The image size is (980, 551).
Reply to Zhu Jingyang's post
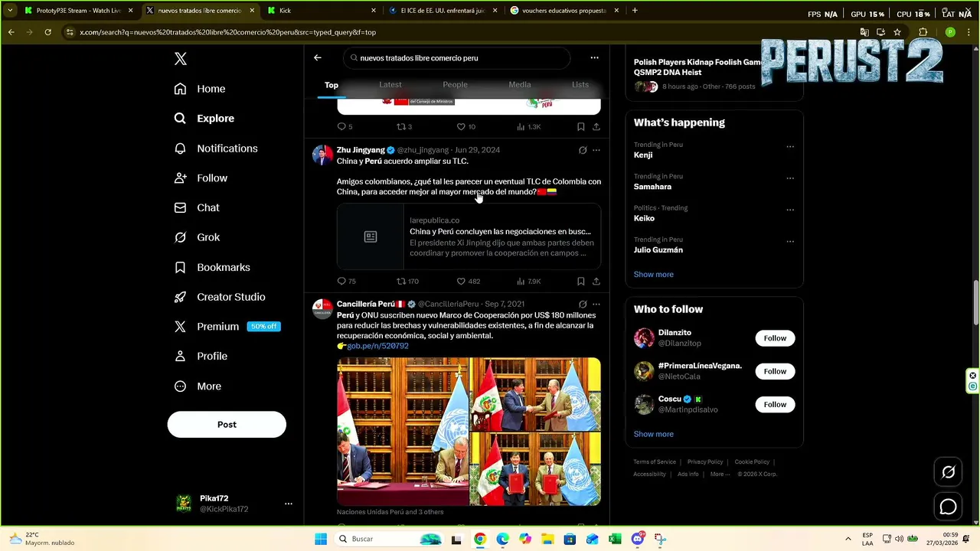(346, 282)
